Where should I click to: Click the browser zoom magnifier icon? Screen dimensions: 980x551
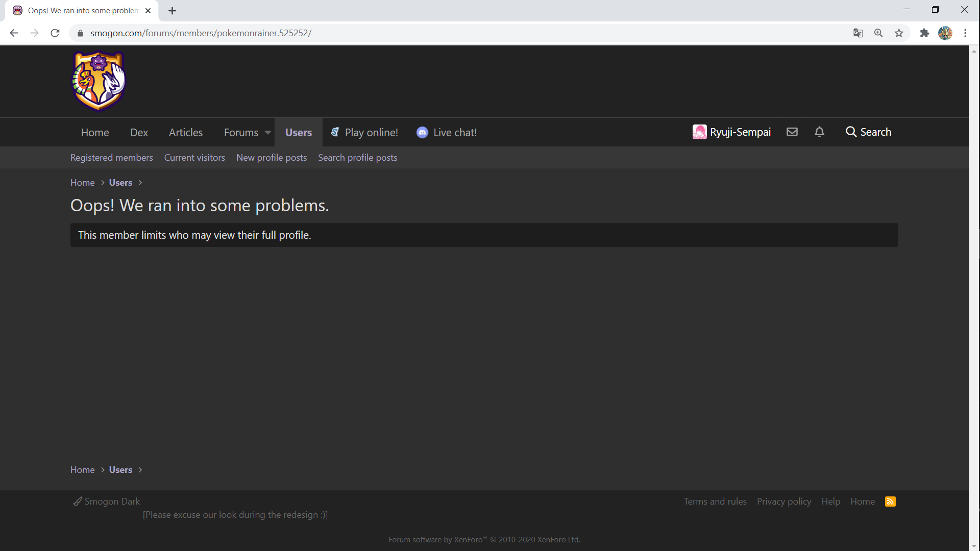(878, 33)
